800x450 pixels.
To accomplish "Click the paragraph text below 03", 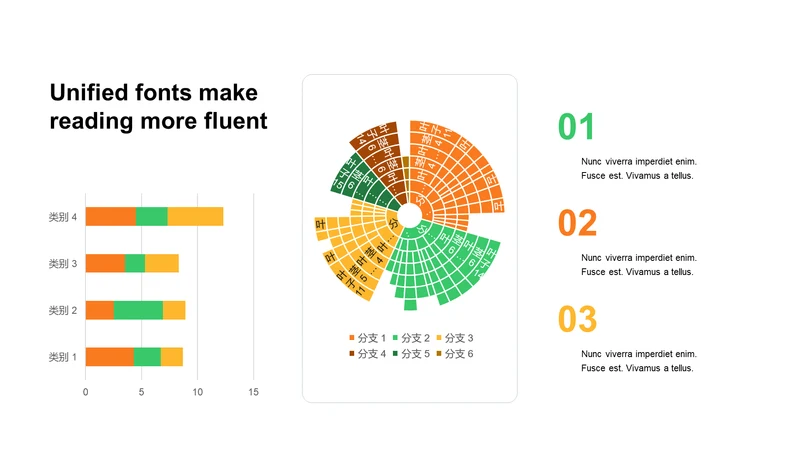I will [x=639, y=361].
